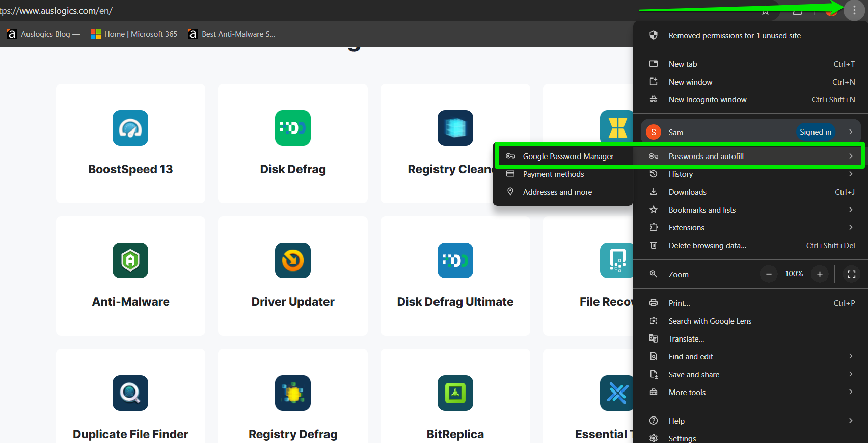Screen dimensions: 868x443
Task: Click the New tab icon
Action: pos(654,64)
